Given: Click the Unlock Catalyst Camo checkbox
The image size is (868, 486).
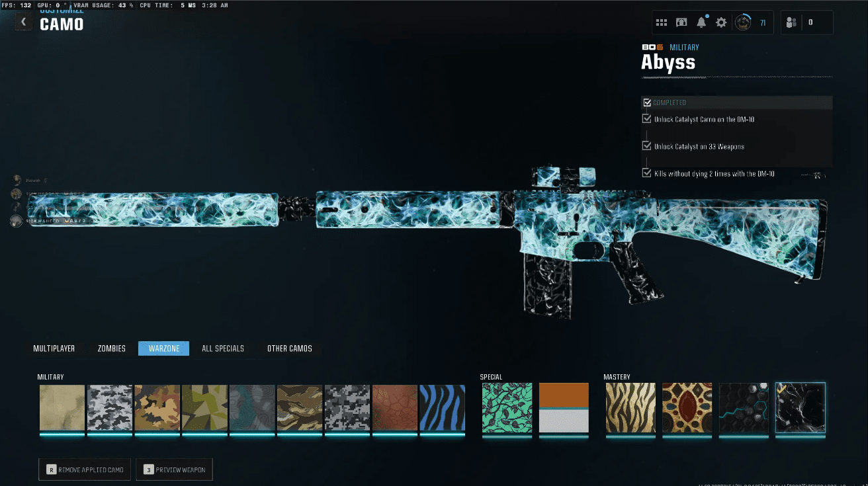Looking at the screenshot, I should (x=646, y=118).
